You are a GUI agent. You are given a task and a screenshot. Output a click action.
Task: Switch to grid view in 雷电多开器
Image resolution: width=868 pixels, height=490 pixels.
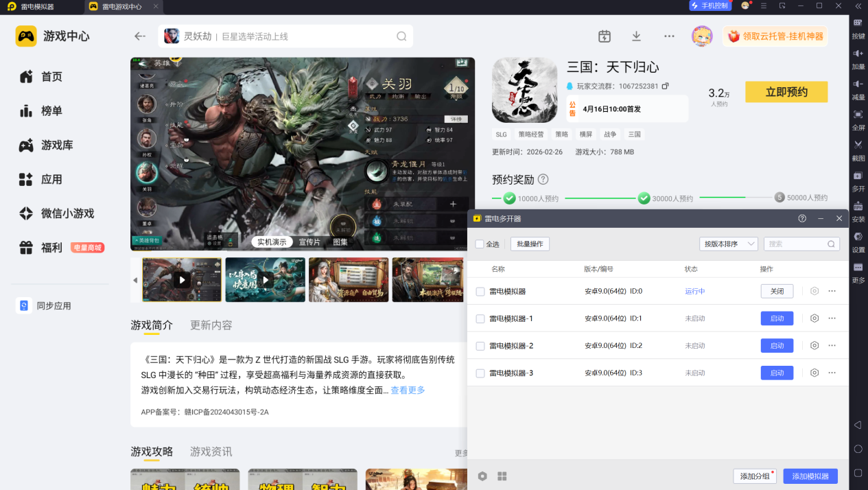(502, 476)
